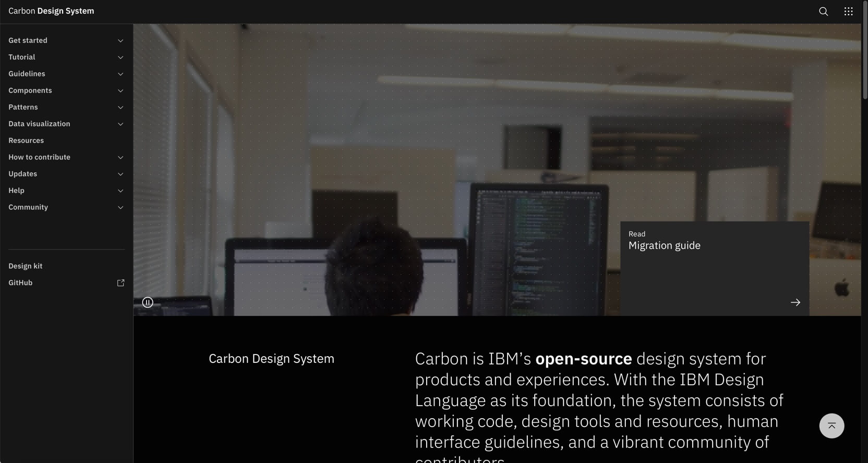
Task: Click the Migration guide arrow icon
Action: [x=795, y=302]
